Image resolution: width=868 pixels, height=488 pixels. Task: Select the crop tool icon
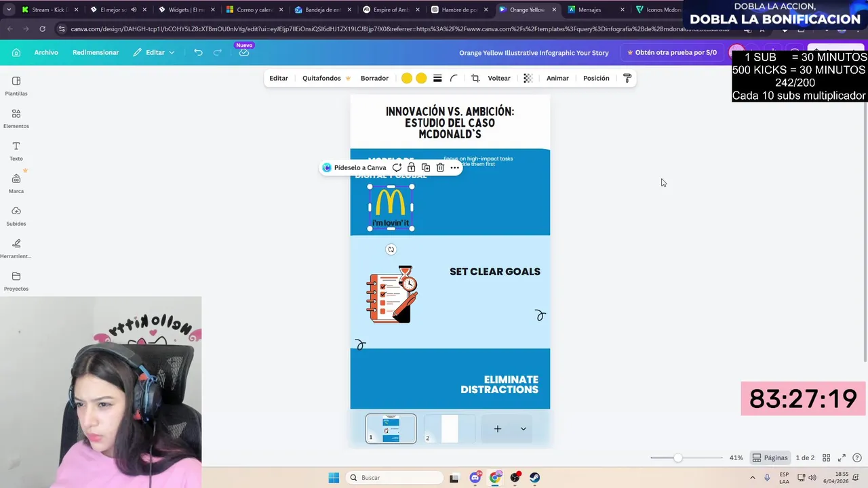(475, 78)
